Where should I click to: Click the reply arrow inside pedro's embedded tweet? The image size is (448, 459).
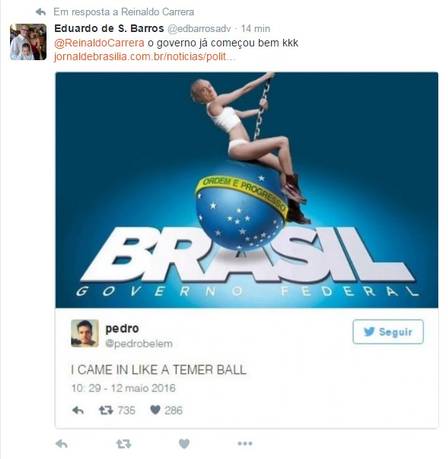click(x=78, y=410)
